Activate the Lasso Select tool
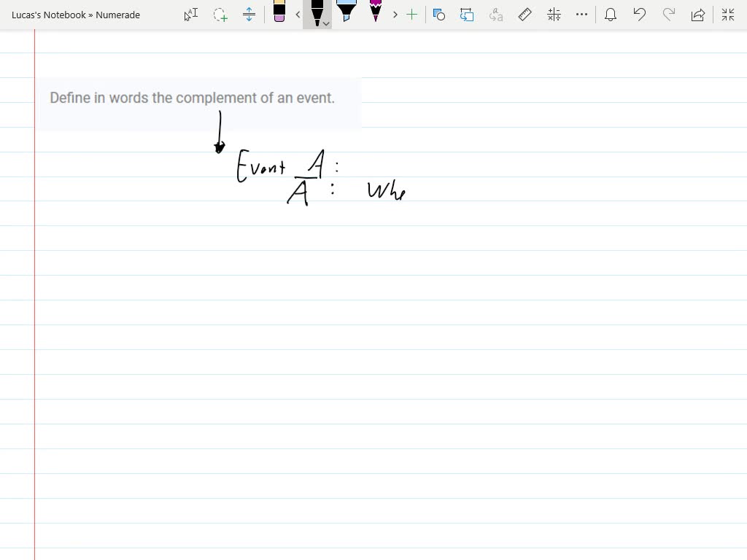The height and width of the screenshot is (560, 747). click(x=220, y=15)
